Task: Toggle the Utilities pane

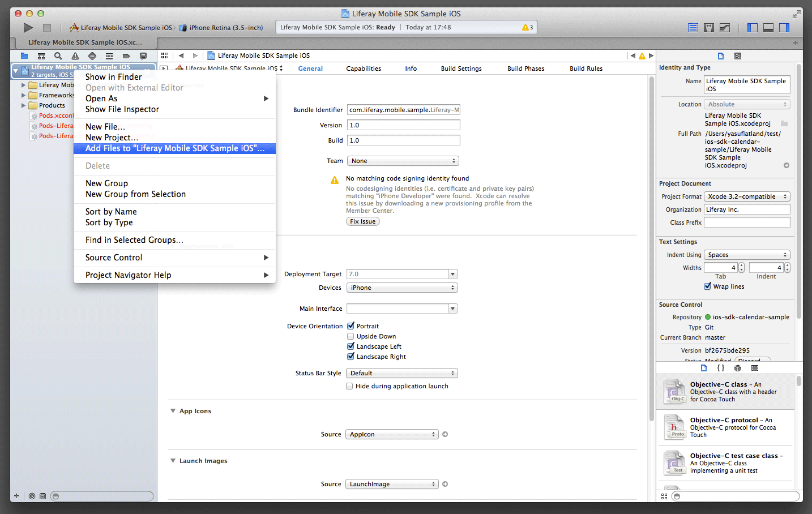Action: [x=784, y=27]
